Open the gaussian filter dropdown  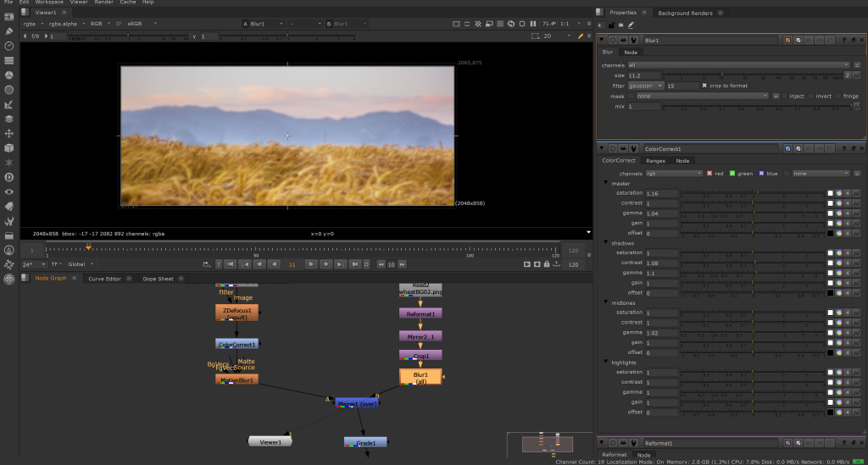coord(645,86)
